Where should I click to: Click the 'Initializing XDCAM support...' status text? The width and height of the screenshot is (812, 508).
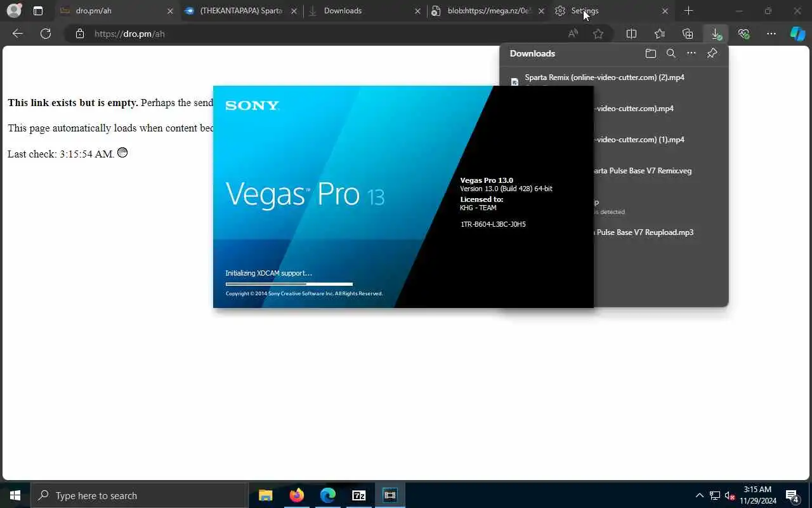[268, 273]
